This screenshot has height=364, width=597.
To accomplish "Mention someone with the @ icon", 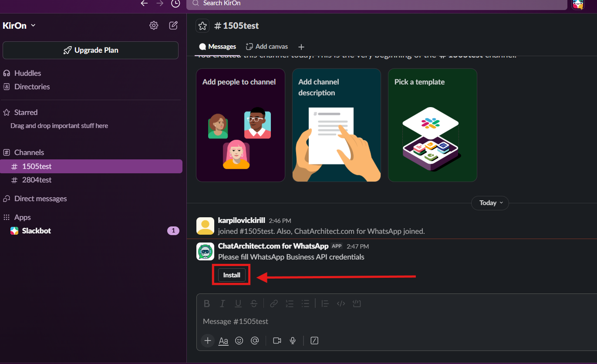I will point(255,340).
